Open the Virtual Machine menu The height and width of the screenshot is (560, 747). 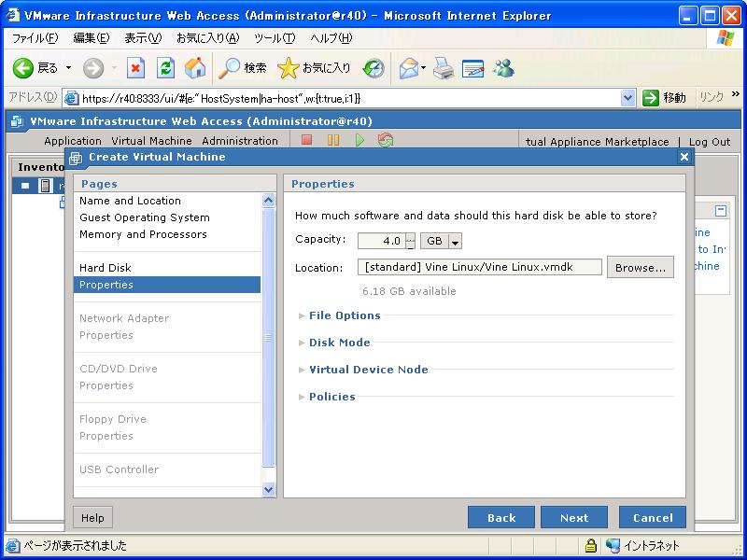point(151,141)
